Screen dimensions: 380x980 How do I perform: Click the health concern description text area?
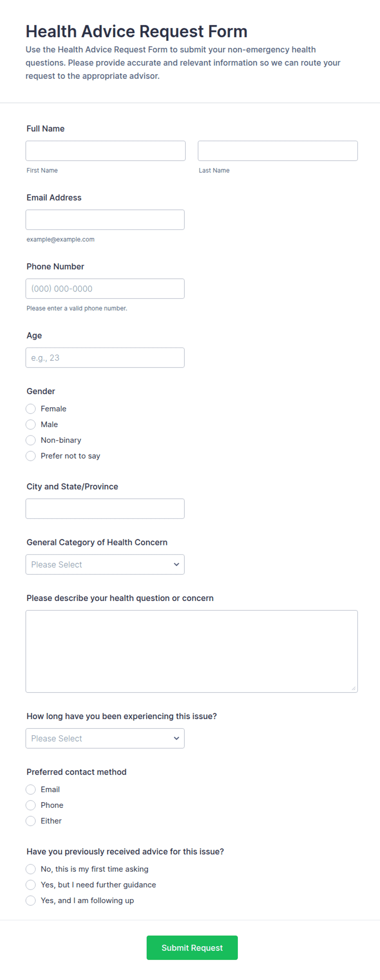coord(192,651)
